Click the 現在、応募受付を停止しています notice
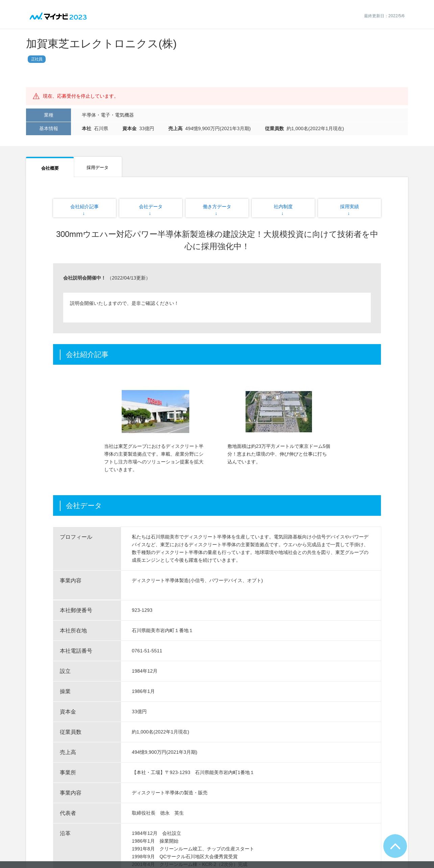The height and width of the screenshot is (868, 434). pyautogui.click(x=80, y=96)
